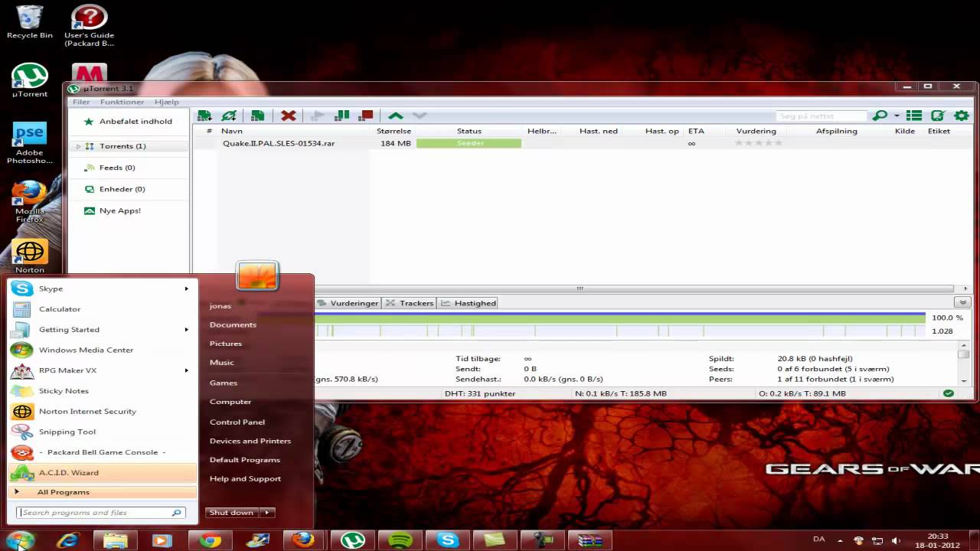
Task: Switch to Hastighed tab
Action: (x=469, y=303)
